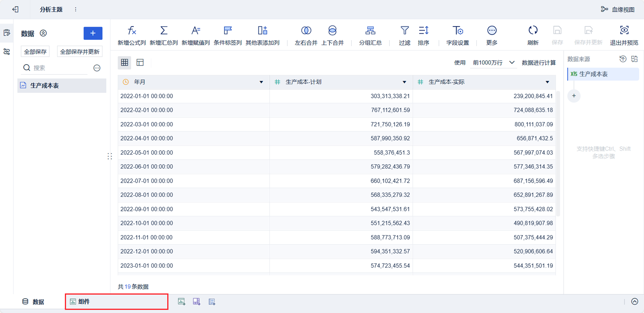Open the vertical ellipsis menu beside 分析主题

(x=75, y=9)
